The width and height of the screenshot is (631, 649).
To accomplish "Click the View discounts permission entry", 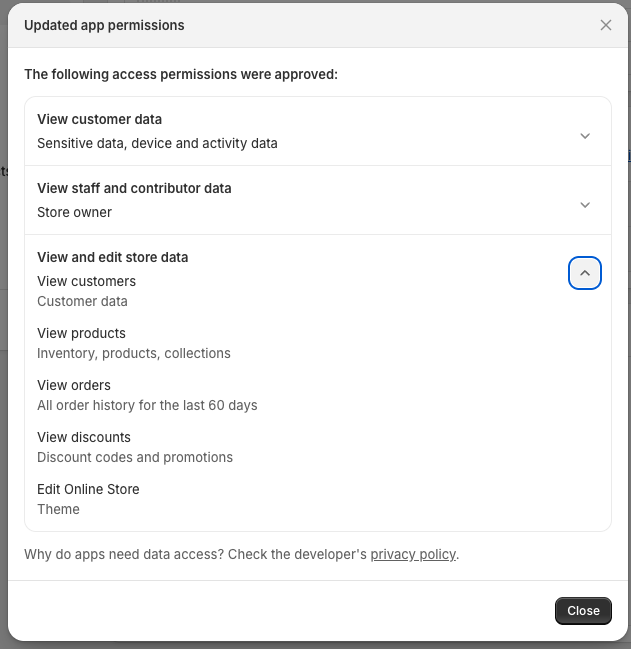I will click(84, 437).
